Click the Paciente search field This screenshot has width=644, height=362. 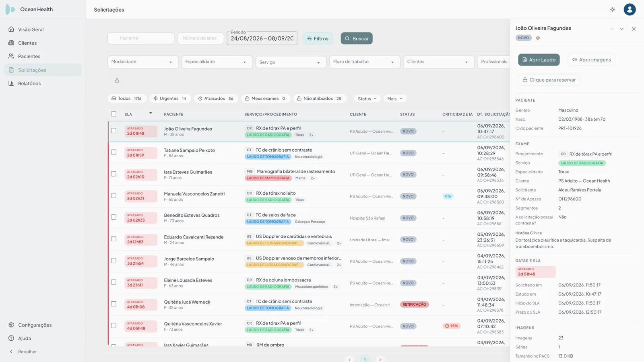[x=141, y=38]
